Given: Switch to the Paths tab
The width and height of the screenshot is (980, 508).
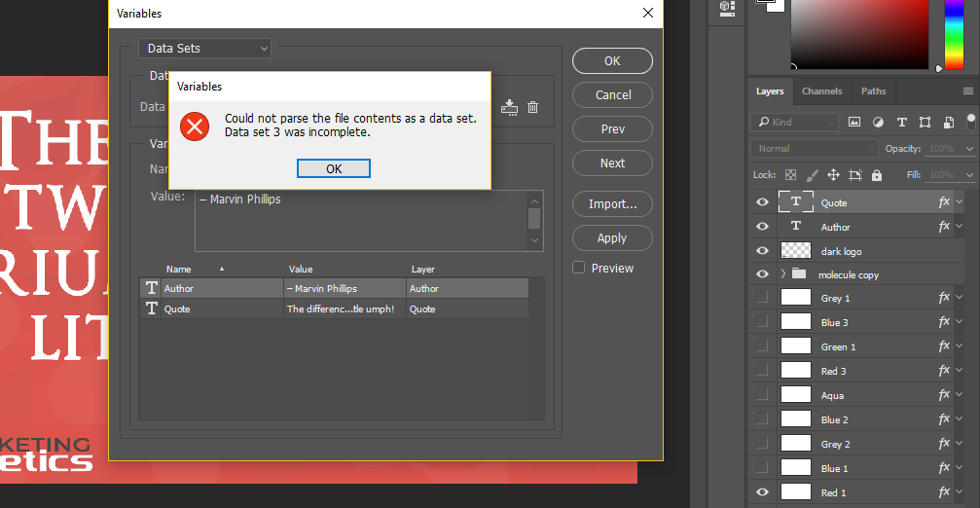Looking at the screenshot, I should [873, 91].
